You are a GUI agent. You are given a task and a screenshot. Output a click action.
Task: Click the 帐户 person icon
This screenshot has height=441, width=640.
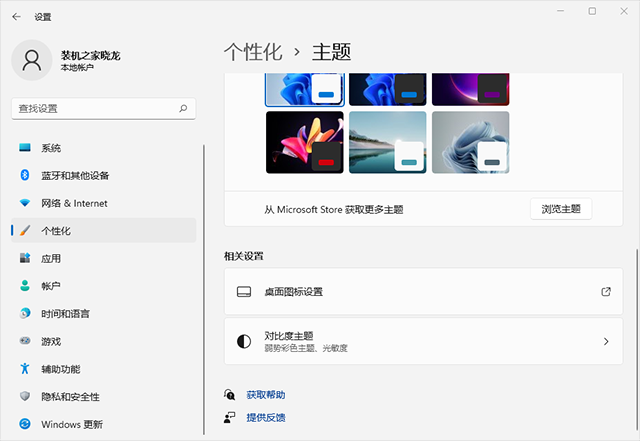point(25,285)
